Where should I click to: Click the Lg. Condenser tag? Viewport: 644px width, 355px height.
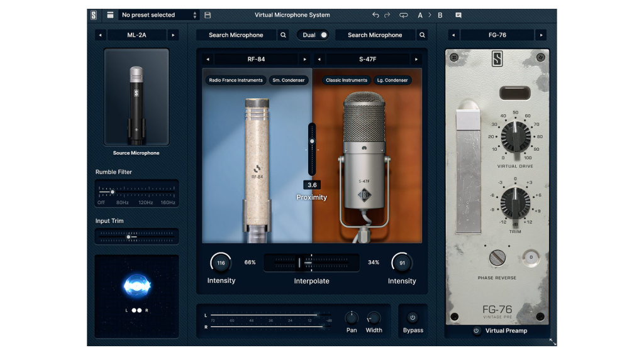tap(392, 80)
